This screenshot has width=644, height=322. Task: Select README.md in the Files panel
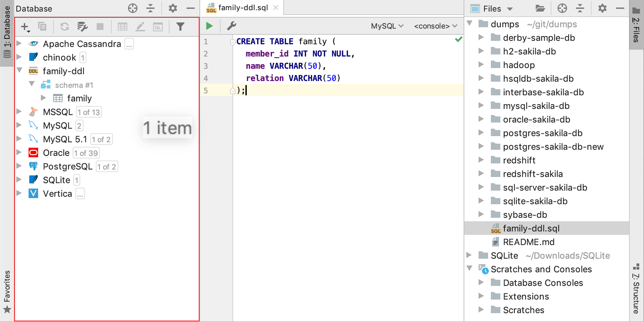coord(528,242)
